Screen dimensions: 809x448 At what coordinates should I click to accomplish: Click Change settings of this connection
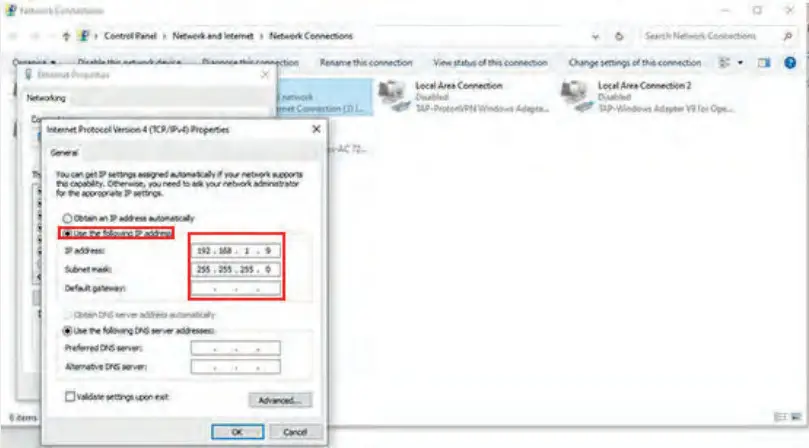pyautogui.click(x=635, y=62)
